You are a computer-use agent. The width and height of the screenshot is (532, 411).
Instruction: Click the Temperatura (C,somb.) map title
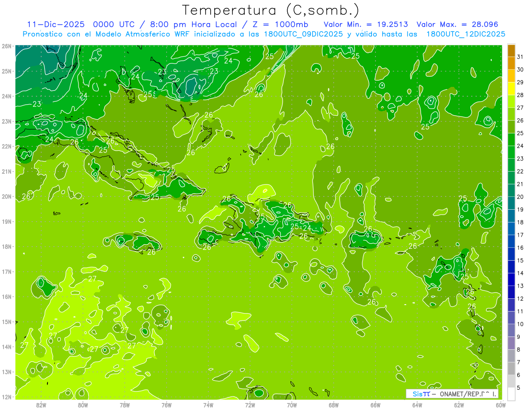click(270, 10)
